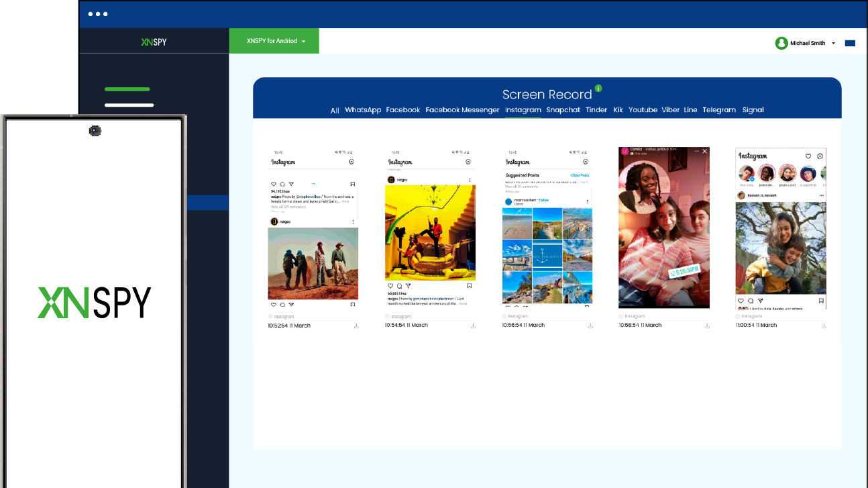
Task: Click the "Michael Smith" account name
Action: point(808,43)
